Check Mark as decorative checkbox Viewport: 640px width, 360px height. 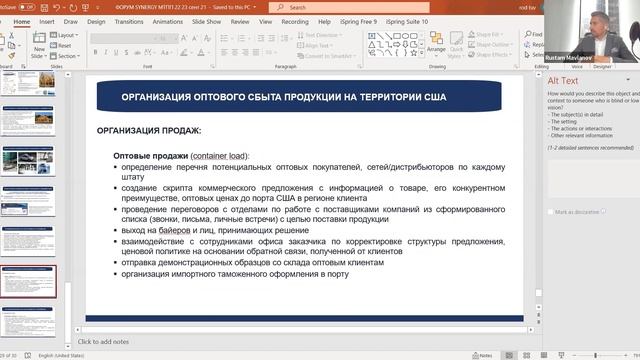tap(550, 212)
